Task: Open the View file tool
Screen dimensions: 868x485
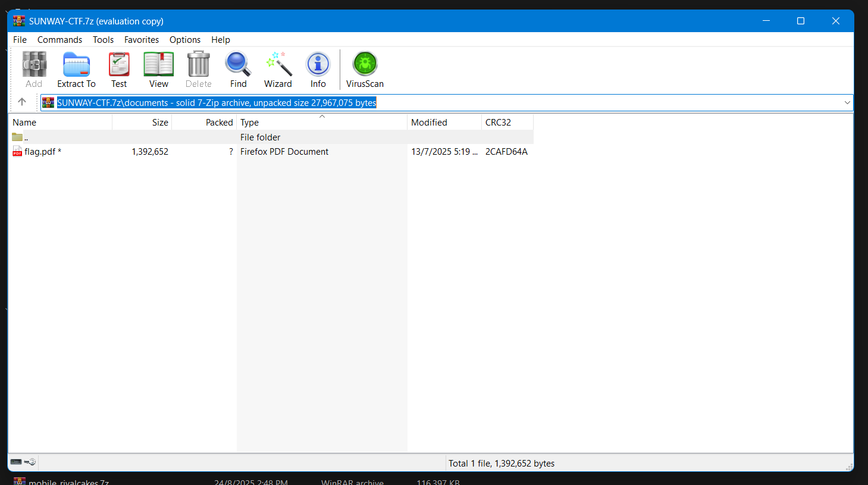Action: [x=159, y=64]
